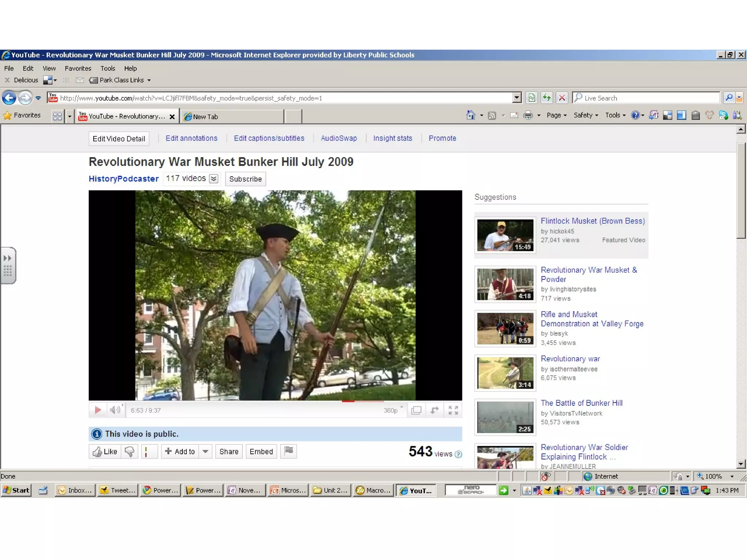
Task: Click the Print icon in toolbar
Action: click(527, 115)
